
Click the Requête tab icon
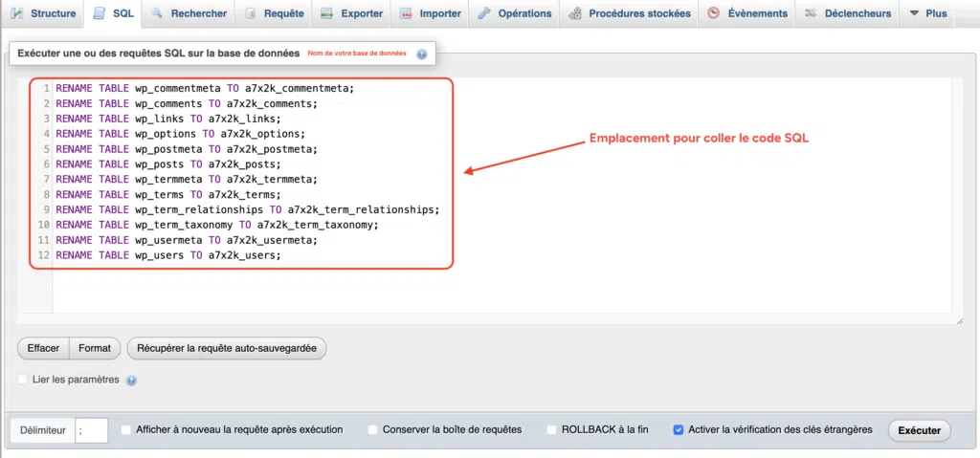(250, 13)
